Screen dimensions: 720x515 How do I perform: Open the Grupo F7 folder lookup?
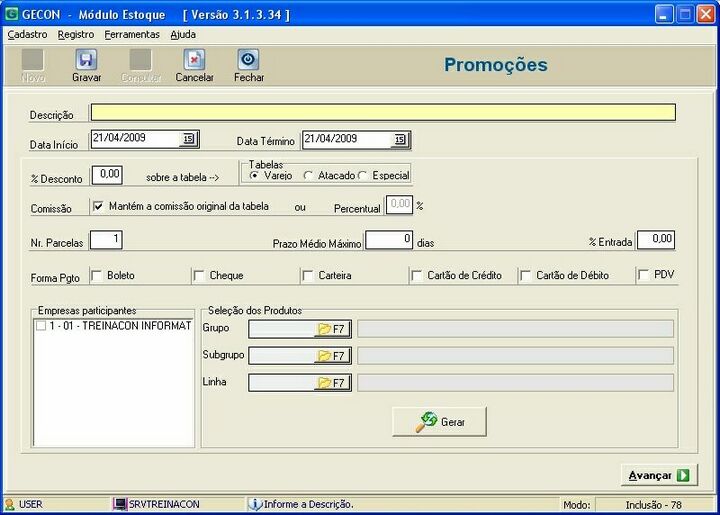332,329
